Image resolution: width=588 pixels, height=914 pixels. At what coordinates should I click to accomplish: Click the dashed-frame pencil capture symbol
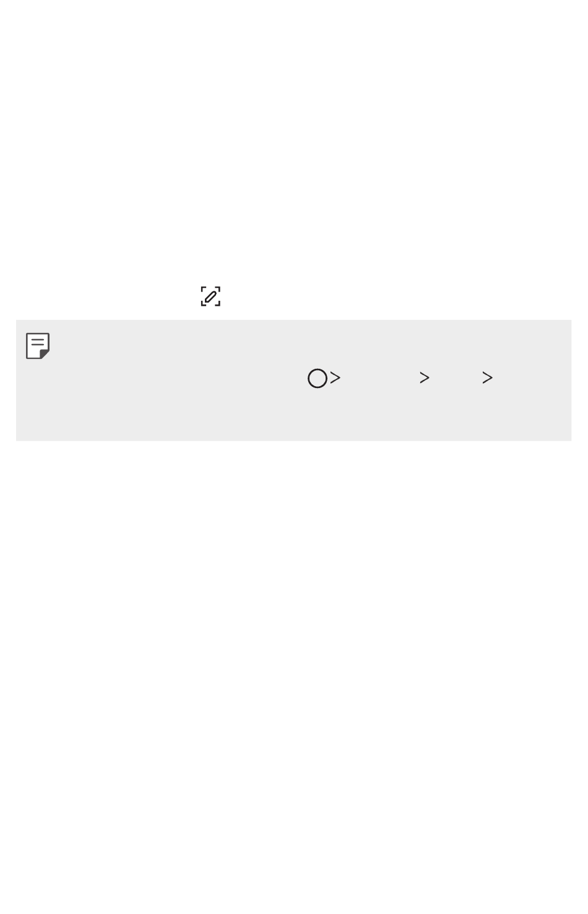tap(210, 296)
